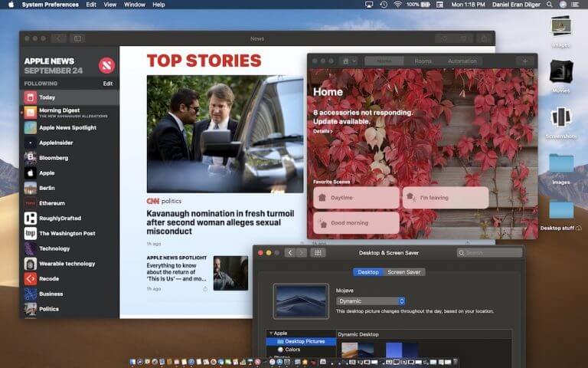This screenshot has height=368, width=588.
Task: Open the Window menu
Action: pyautogui.click(x=134, y=5)
